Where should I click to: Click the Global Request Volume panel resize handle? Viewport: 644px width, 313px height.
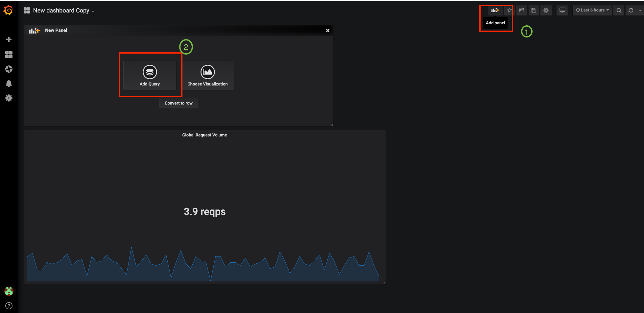coord(384,282)
